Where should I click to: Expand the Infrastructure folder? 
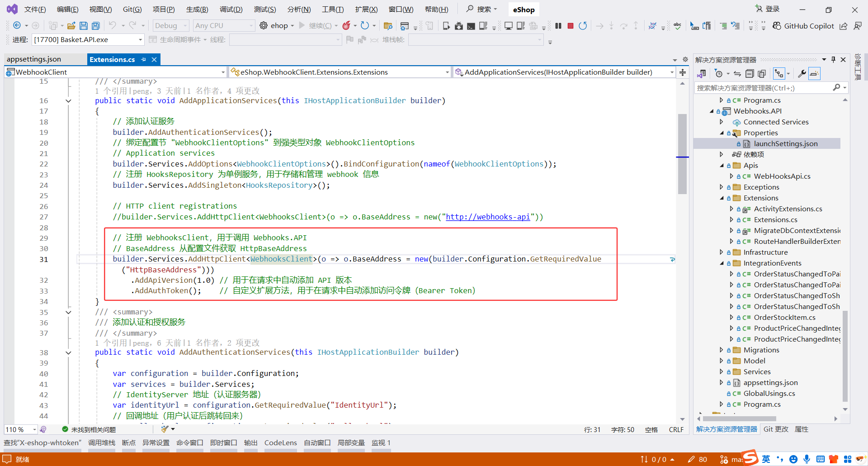[722, 252]
